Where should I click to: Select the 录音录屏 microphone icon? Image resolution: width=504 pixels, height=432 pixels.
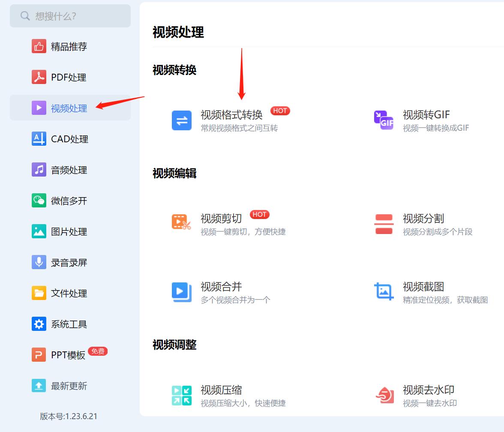(x=39, y=262)
